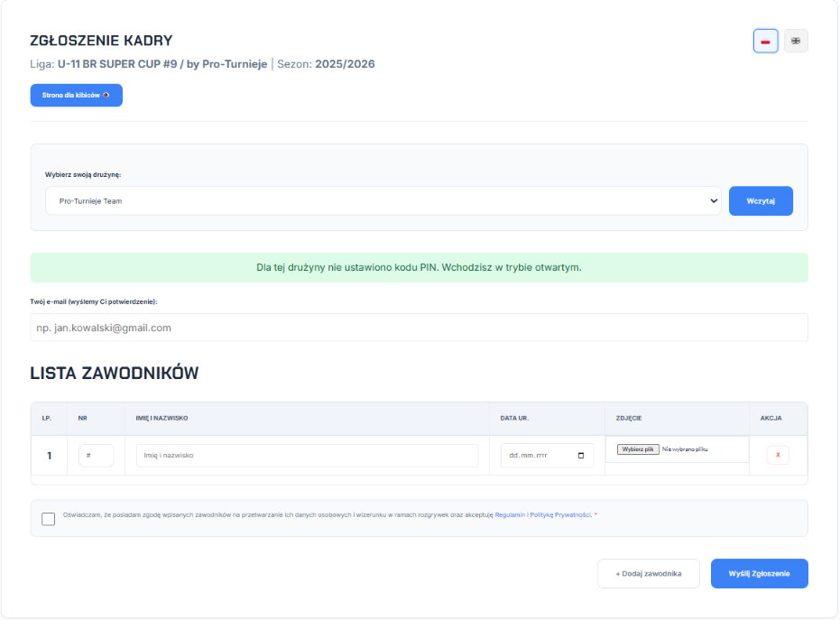Open Strona dla kibiców page
The height and width of the screenshot is (620, 840).
point(76,96)
